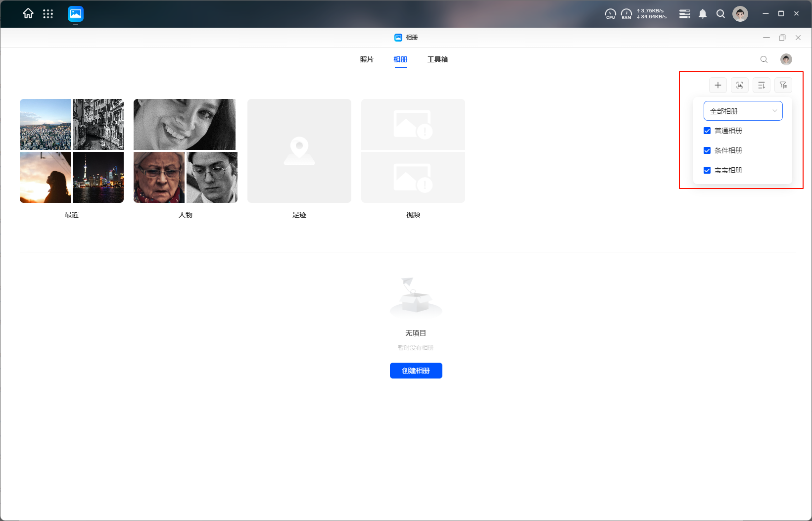The width and height of the screenshot is (812, 521).
Task: Restore the album app window size
Action: 782,38
